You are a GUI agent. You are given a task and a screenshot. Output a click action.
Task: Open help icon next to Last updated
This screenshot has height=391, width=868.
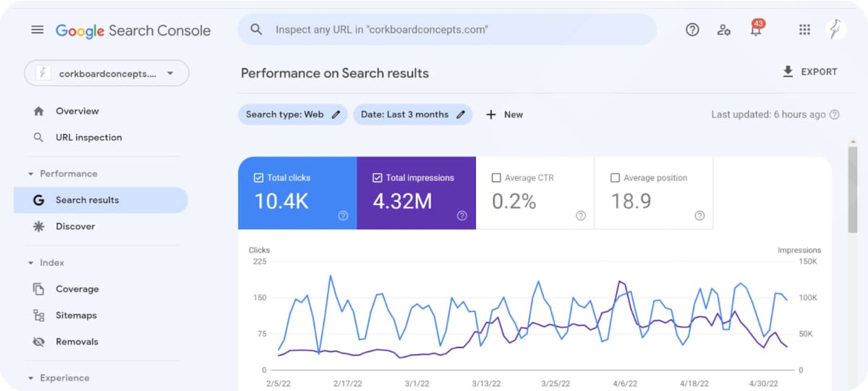point(834,114)
